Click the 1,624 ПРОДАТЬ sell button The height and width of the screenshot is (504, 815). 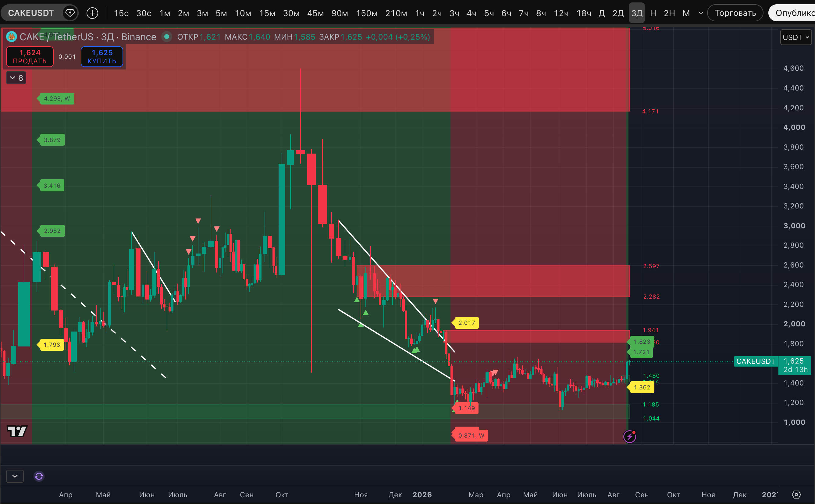click(30, 57)
